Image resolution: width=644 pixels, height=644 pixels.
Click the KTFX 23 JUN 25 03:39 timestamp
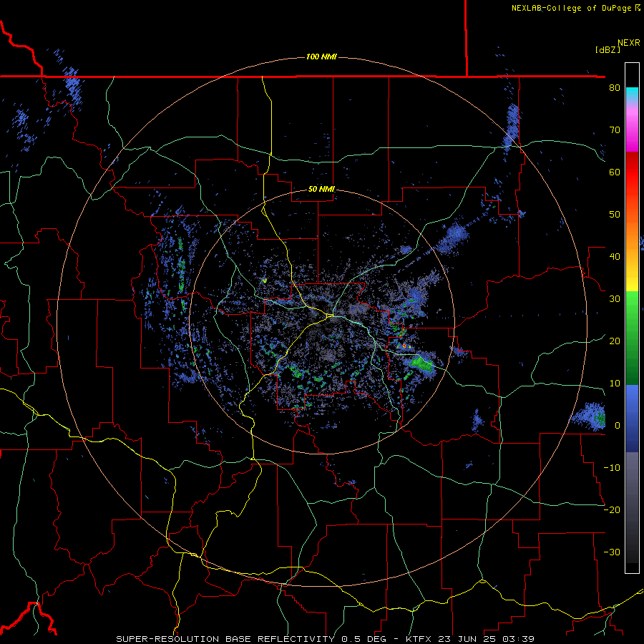pyautogui.click(x=470, y=639)
